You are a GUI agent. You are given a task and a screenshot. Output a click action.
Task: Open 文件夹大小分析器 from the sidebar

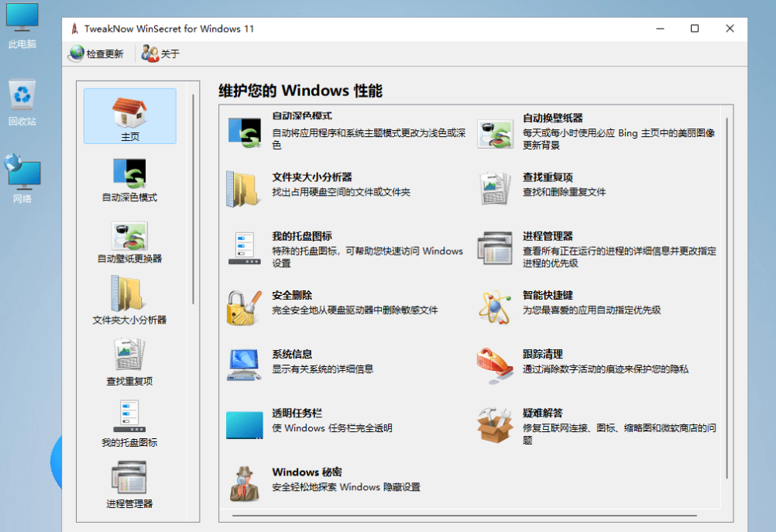[129, 297]
